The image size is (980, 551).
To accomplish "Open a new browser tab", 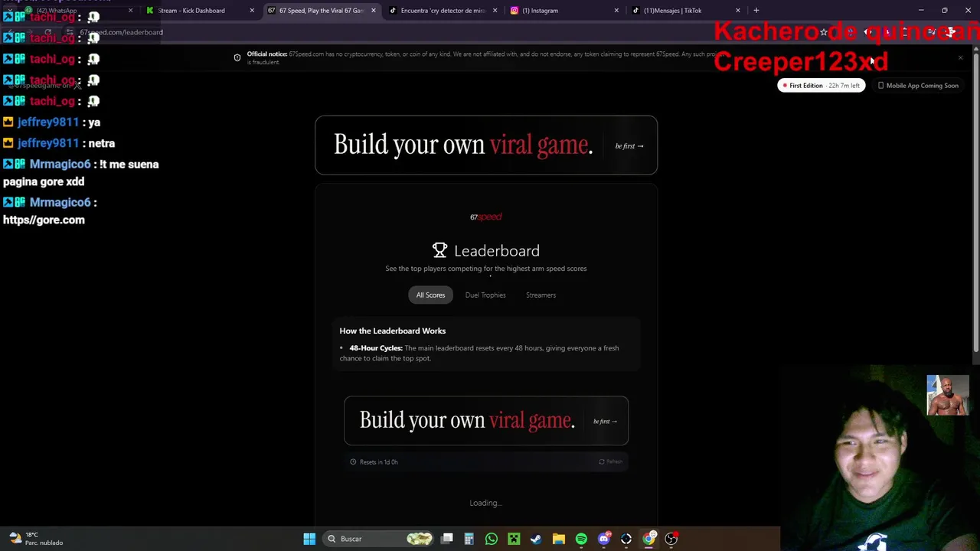I will (756, 11).
